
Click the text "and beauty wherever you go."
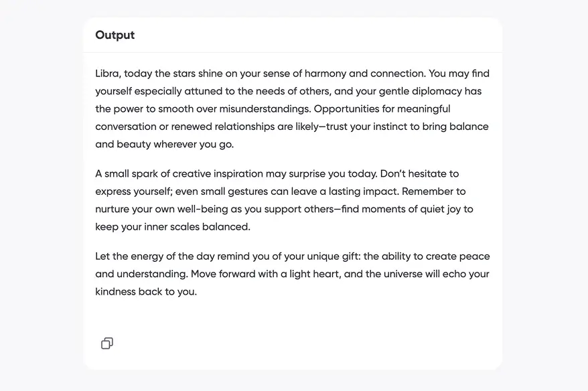[x=164, y=144]
